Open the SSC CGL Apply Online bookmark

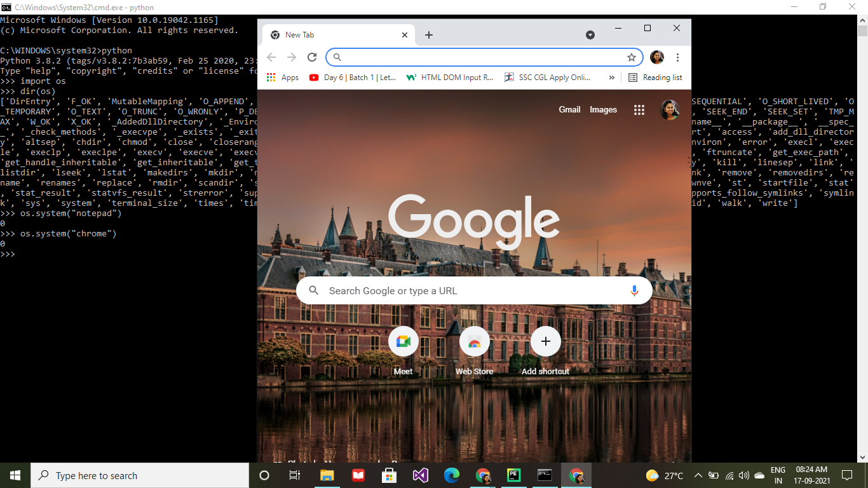click(x=548, y=77)
